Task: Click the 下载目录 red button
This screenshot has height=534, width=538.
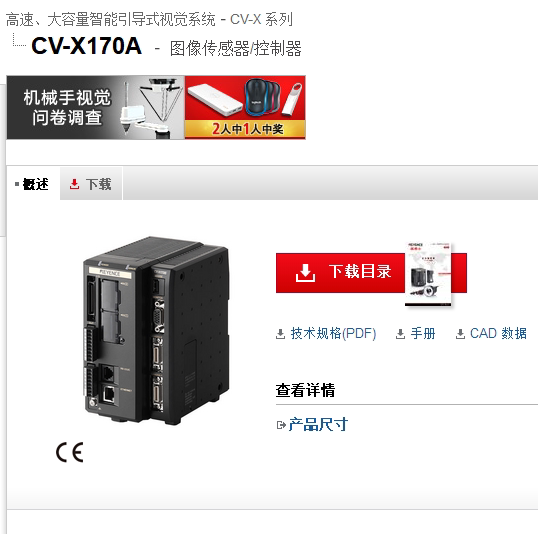Action: 371,273
